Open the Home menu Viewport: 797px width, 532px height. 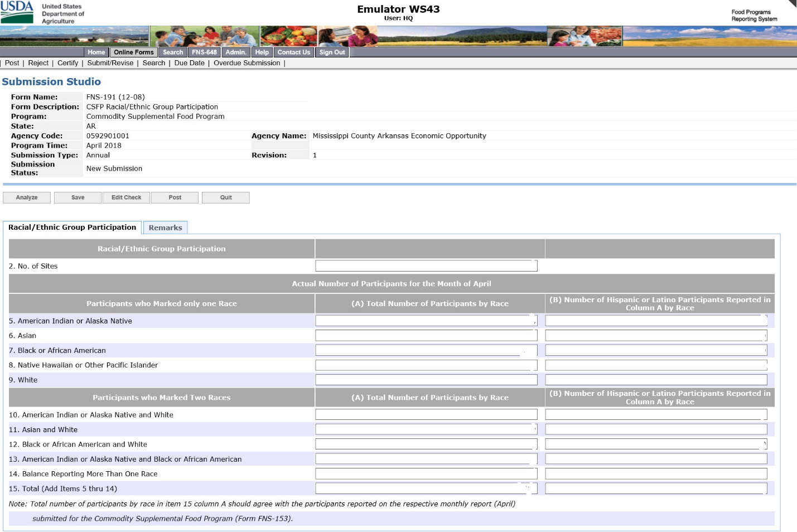click(96, 52)
